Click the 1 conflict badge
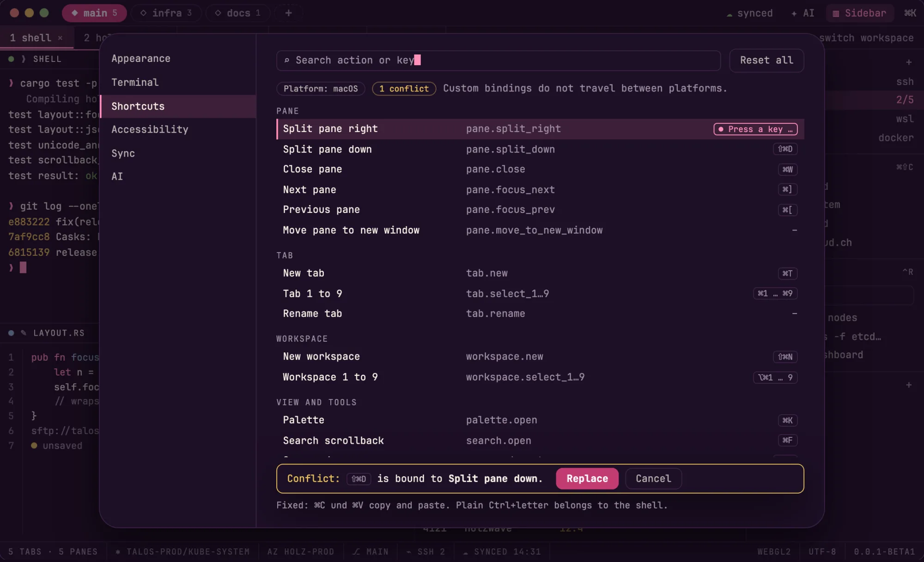The height and width of the screenshot is (562, 924). [404, 89]
